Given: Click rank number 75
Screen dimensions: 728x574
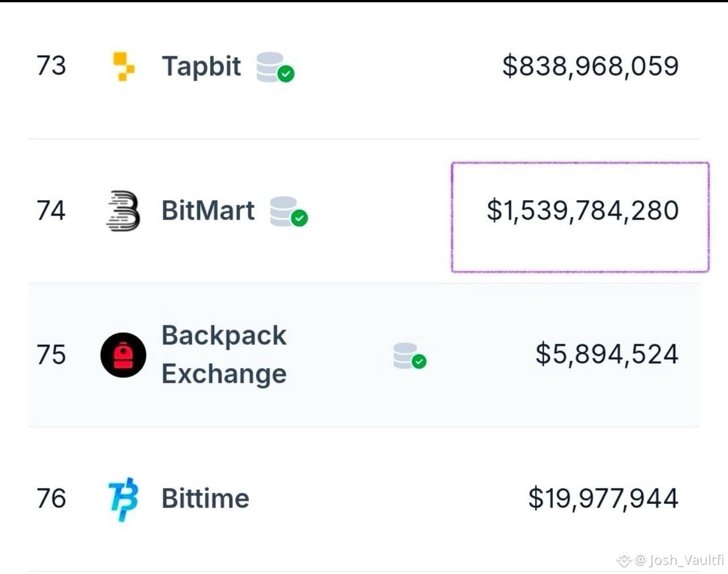Looking at the screenshot, I should coord(51,354).
